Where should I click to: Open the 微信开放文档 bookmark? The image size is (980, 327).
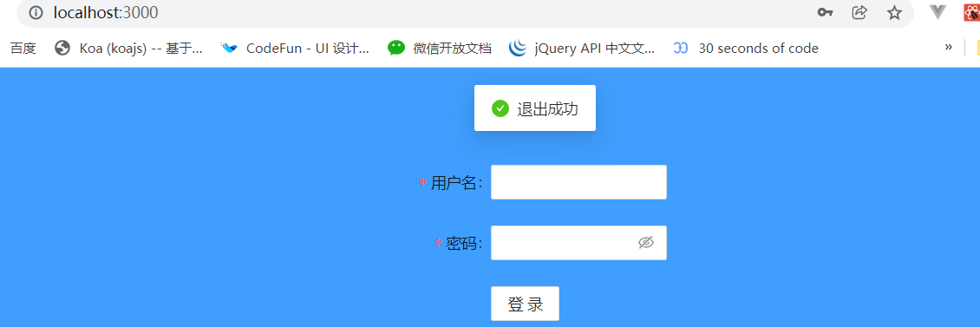pos(440,49)
